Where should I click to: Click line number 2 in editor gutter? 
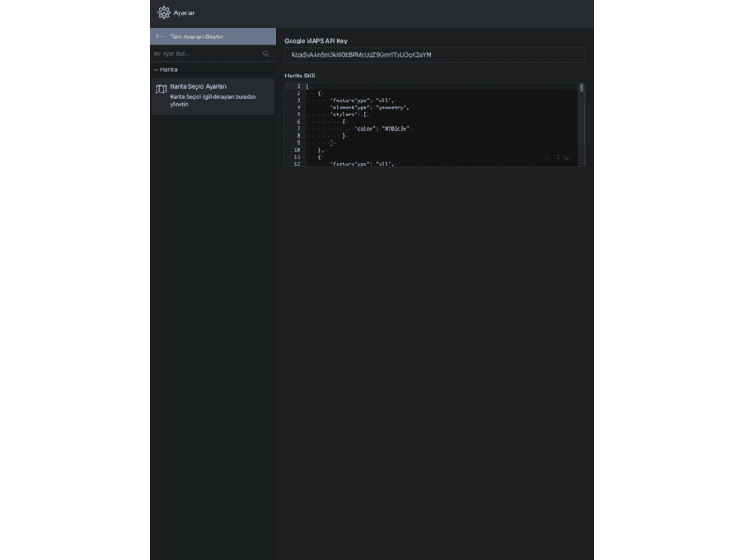(299, 93)
